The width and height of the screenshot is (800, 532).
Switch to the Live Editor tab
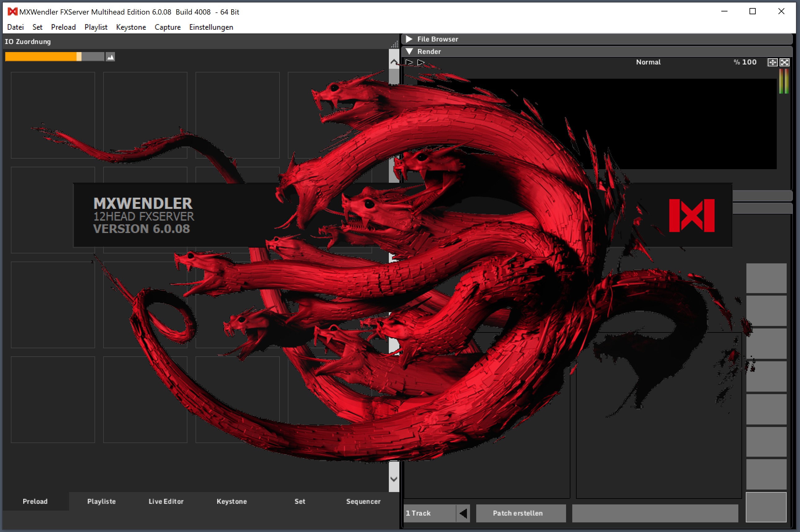(166, 501)
